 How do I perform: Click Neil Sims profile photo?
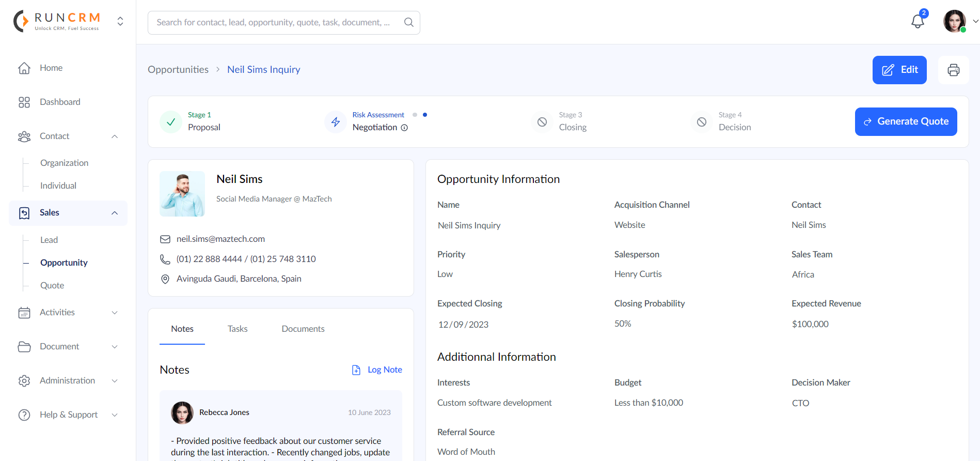click(182, 194)
